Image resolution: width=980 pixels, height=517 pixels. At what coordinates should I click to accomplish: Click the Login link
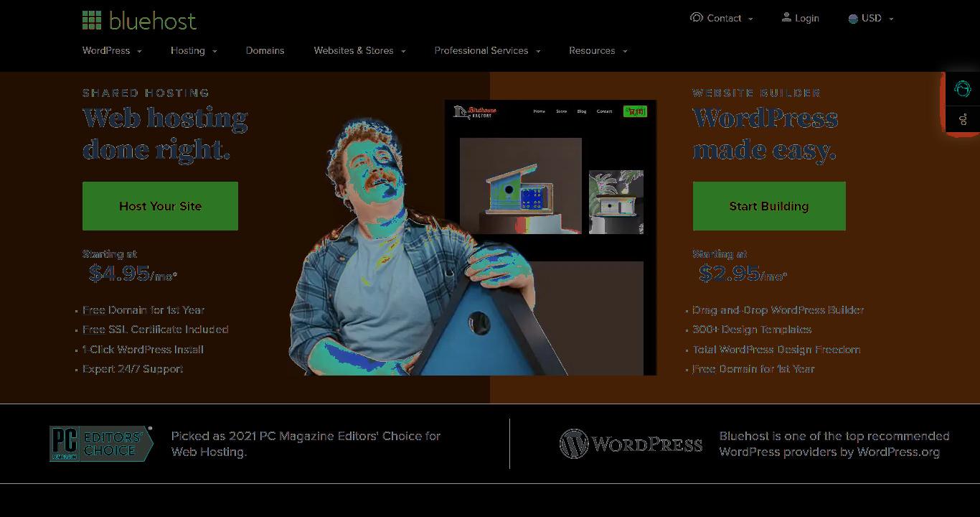pyautogui.click(x=807, y=18)
